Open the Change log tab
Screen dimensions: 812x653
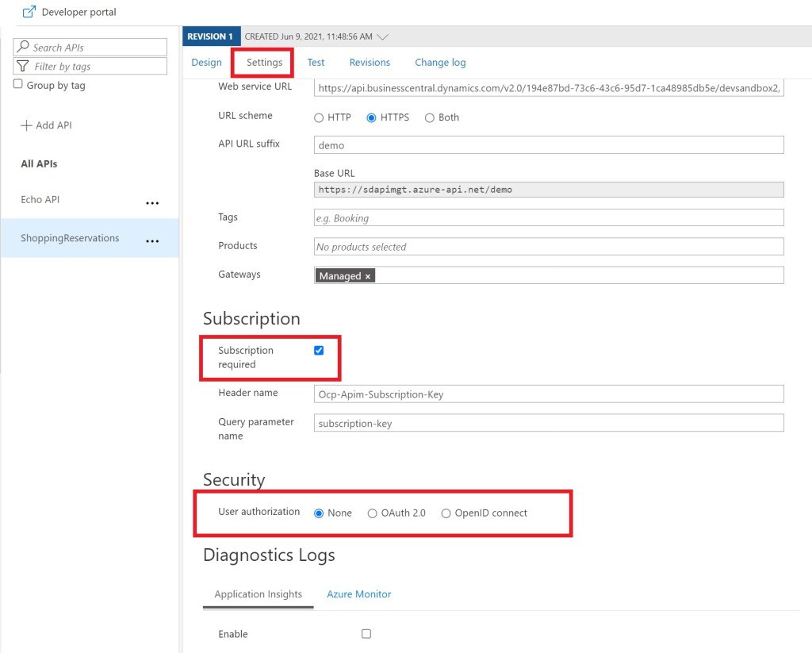440,63
